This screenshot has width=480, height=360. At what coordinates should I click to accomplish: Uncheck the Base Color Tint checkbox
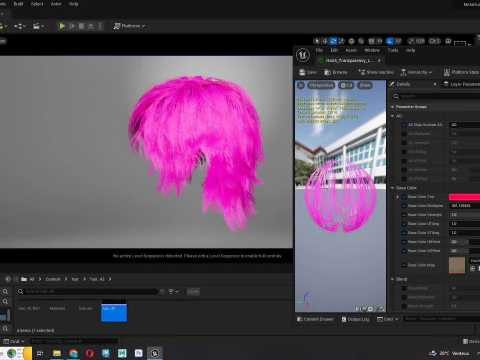(404, 197)
